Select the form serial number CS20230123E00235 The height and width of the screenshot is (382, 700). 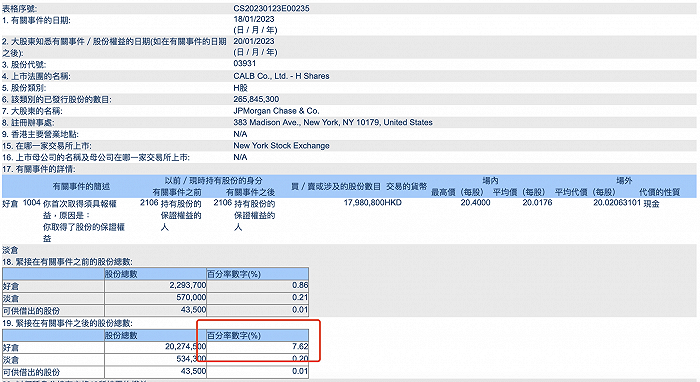271,8
